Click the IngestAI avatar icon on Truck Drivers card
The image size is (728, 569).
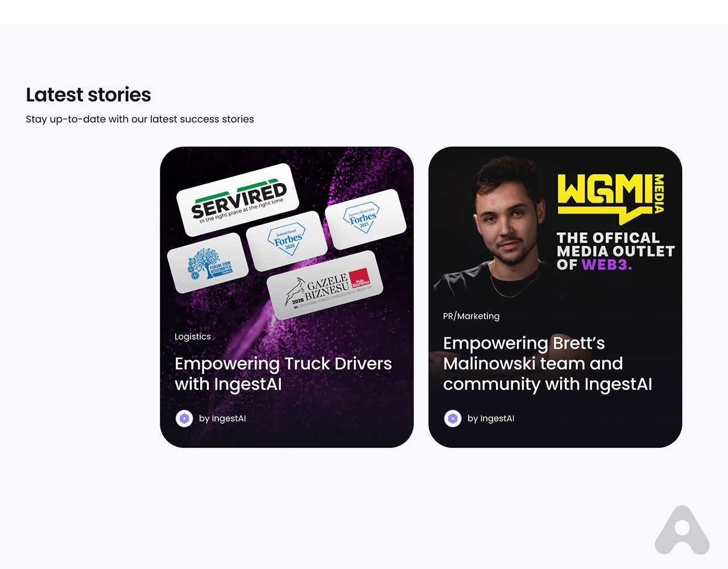tap(184, 418)
